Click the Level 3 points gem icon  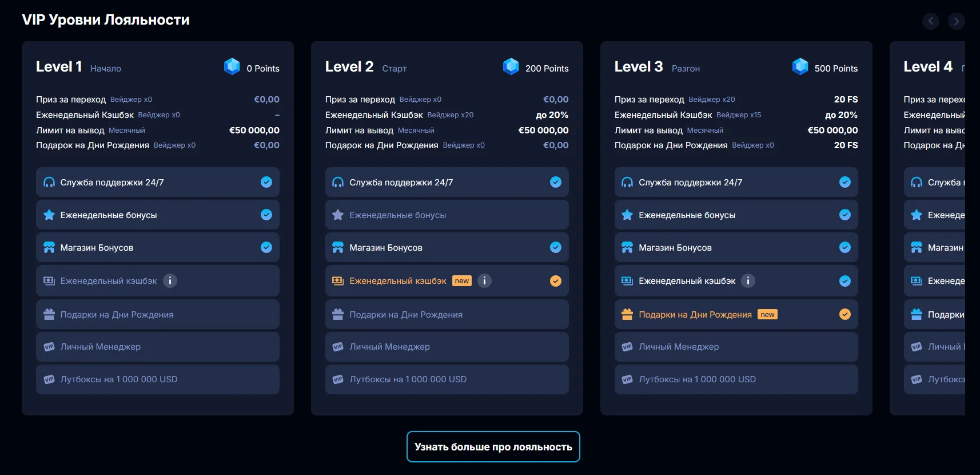click(800, 67)
